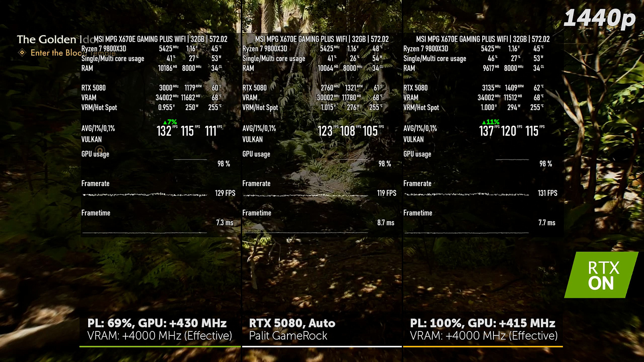Select the green ▲11% uplift indicator
Viewport: 644px width, 362px height.
point(491,122)
